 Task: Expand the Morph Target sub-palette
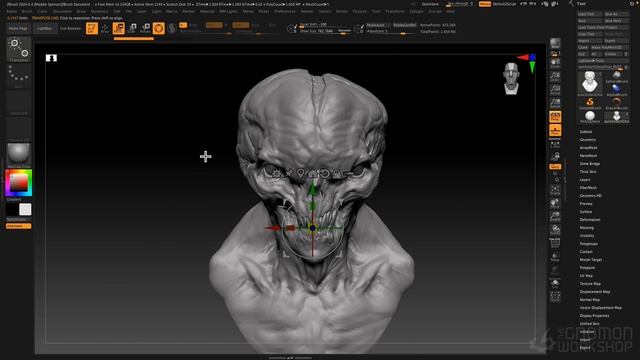[591, 260]
